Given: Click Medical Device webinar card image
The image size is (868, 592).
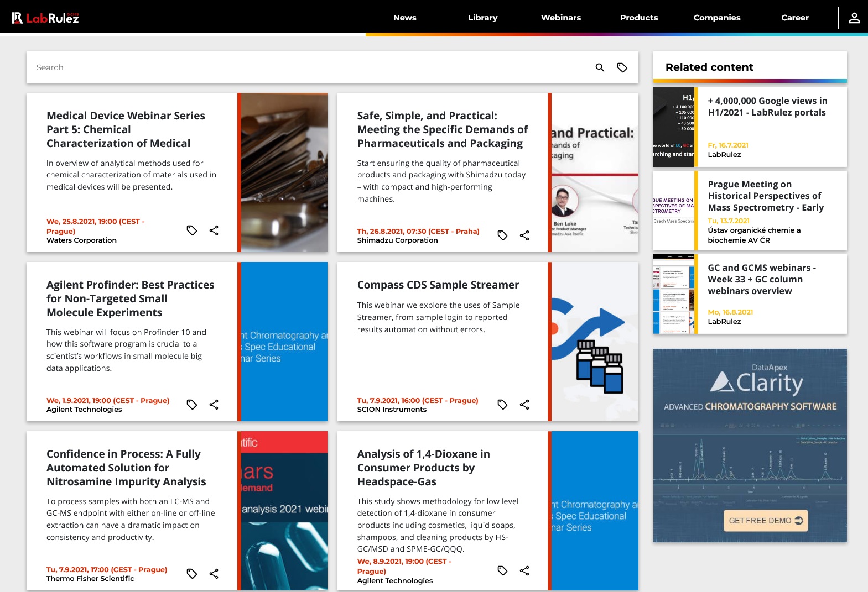Looking at the screenshot, I should 284,172.
